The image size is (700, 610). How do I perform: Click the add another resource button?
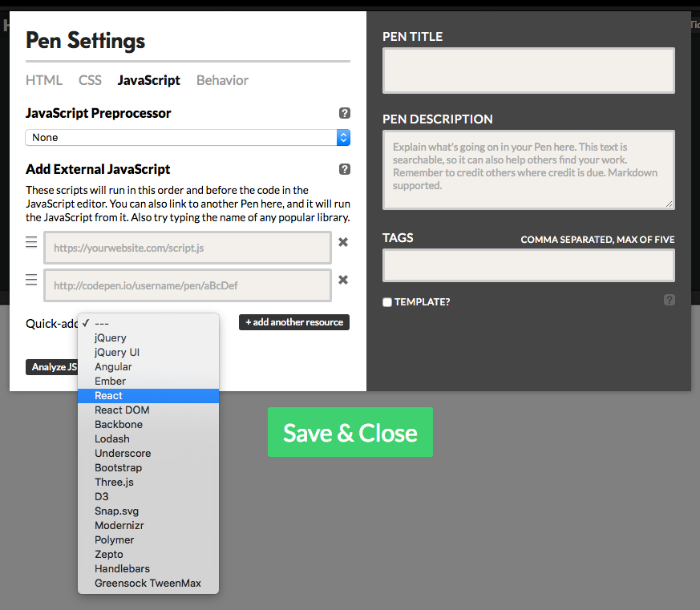295,322
